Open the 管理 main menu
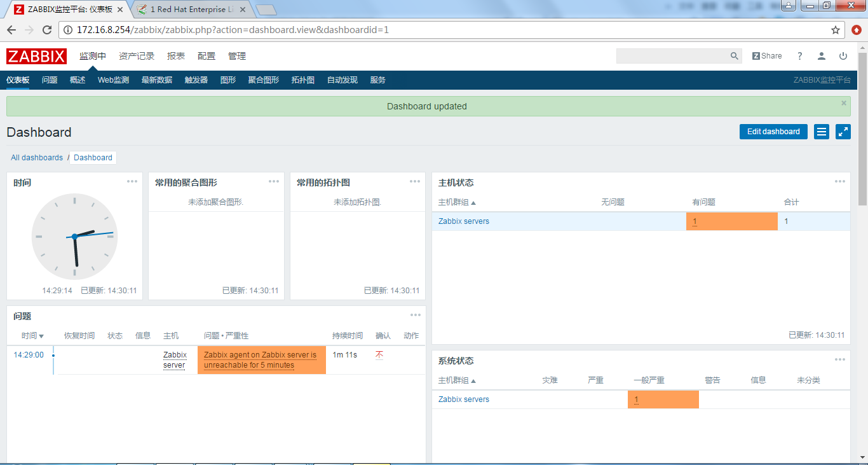The image size is (868, 465). (237, 56)
